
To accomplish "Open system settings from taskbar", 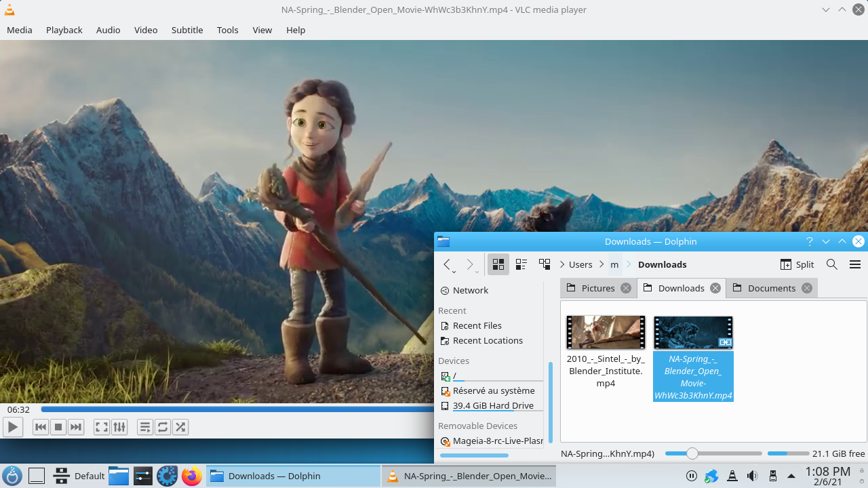I will pos(142,476).
